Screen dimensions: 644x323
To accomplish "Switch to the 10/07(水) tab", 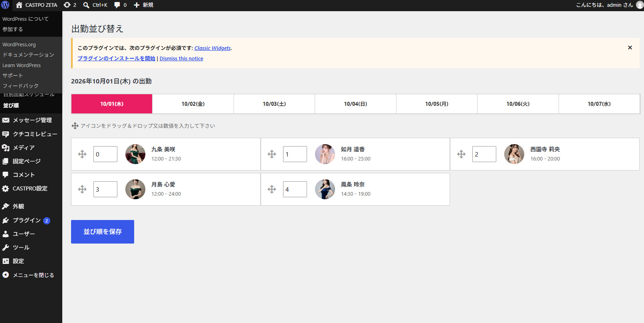I will click(599, 104).
